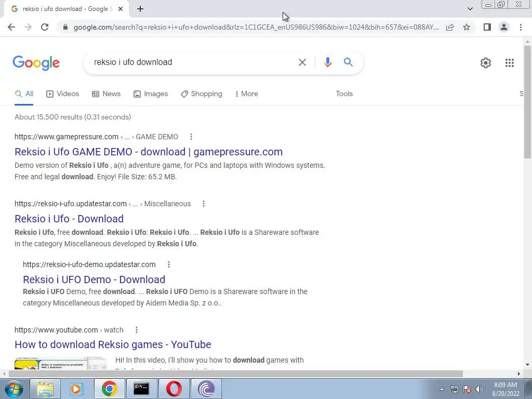Click the scroll right arrow of horizontal scrollbar
Image resolution: width=532 pixels, height=399 pixels.
[519, 374]
